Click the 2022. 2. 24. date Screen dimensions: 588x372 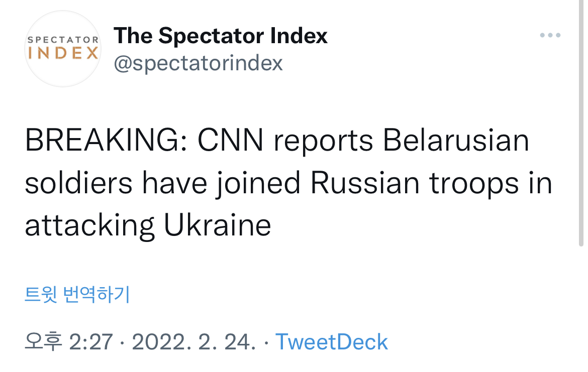point(193,342)
